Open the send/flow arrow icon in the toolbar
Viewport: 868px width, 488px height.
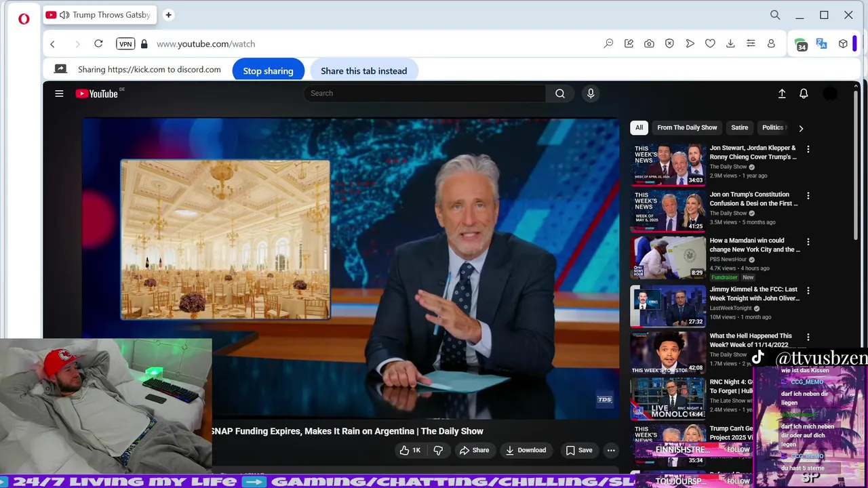pos(690,43)
